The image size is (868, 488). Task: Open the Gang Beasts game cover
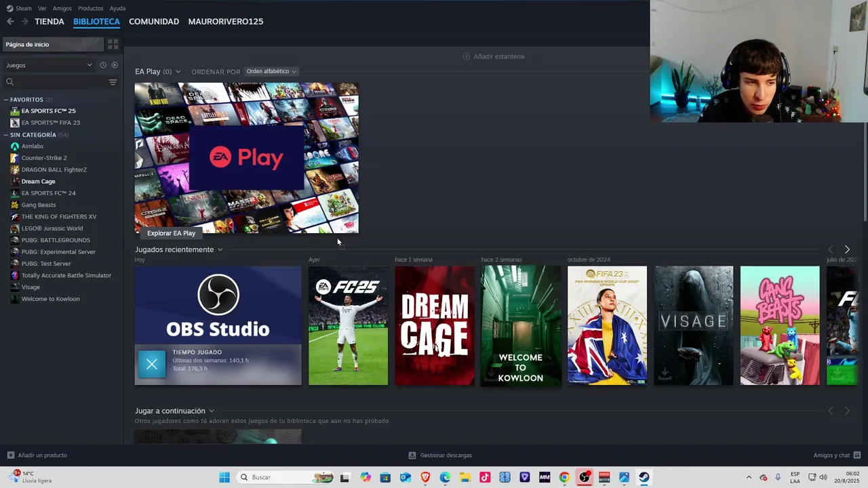coord(780,325)
